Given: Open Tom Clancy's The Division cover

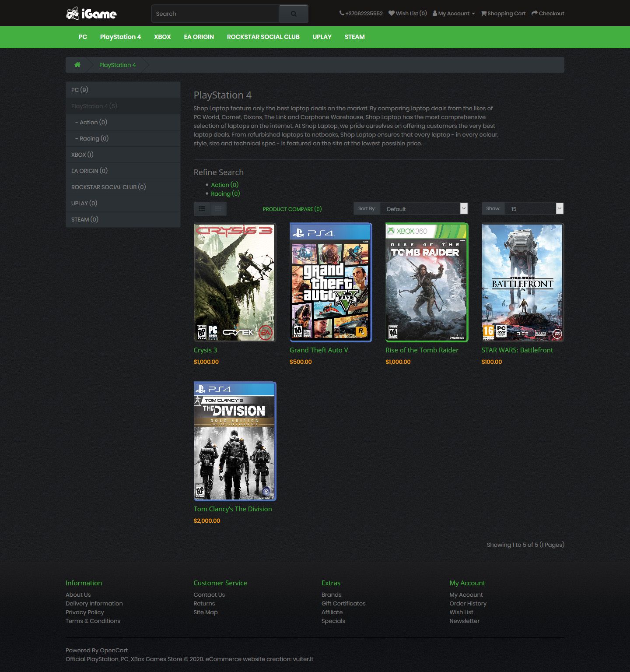Looking at the screenshot, I should pos(235,441).
